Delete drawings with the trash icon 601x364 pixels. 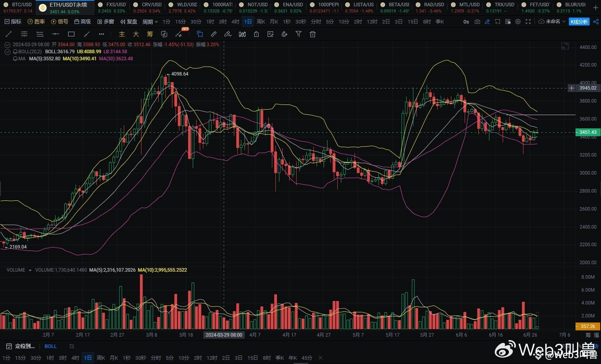(x=313, y=34)
